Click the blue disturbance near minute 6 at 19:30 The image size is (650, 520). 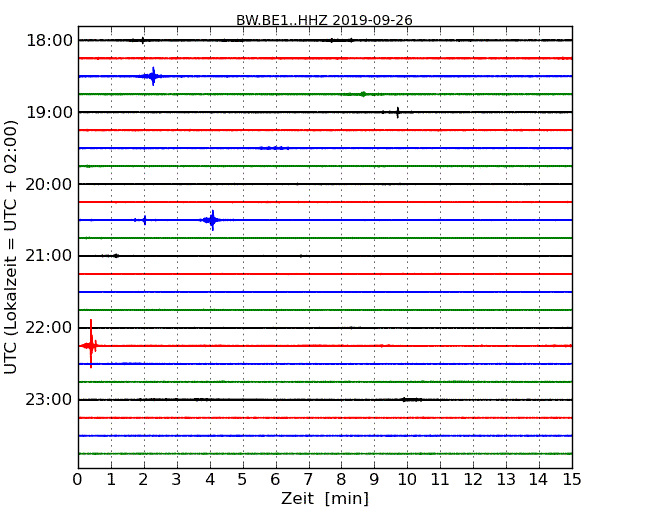274,148
